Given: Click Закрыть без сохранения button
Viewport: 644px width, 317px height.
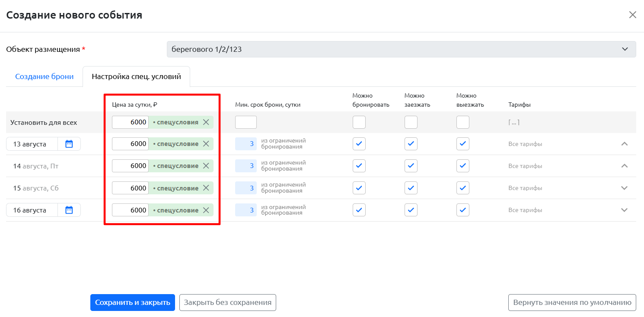Looking at the screenshot, I should pyautogui.click(x=228, y=302).
